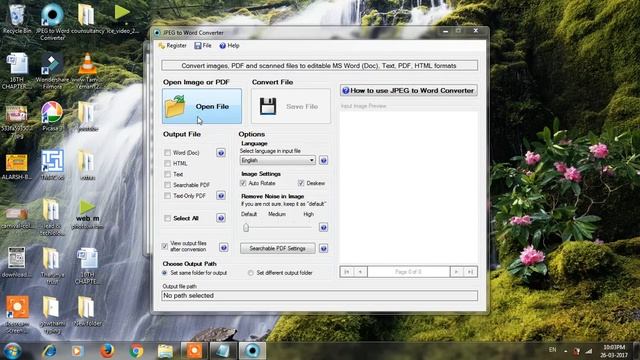This screenshot has height=360, width=640.
Task: Launch Google Chrome from taskbar
Action: [136, 351]
